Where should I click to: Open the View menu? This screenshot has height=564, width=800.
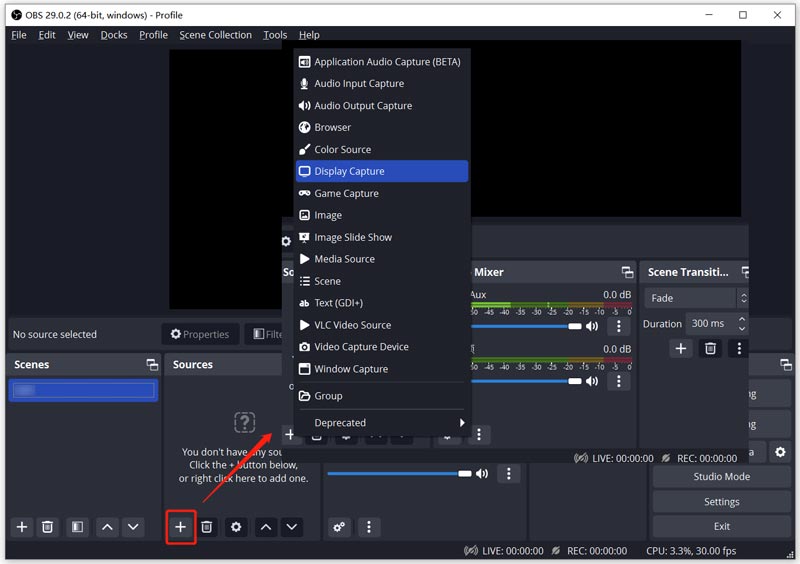78,35
